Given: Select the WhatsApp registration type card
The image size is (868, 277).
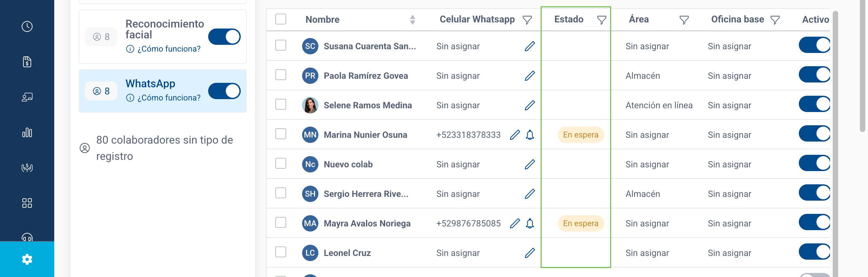Looking at the screenshot, I should pyautogui.click(x=163, y=91).
